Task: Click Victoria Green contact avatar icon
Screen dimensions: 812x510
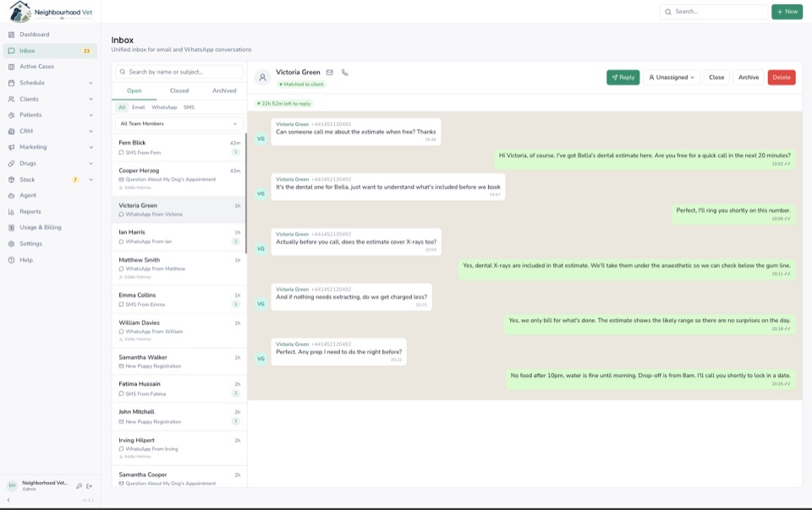Action: click(262, 78)
